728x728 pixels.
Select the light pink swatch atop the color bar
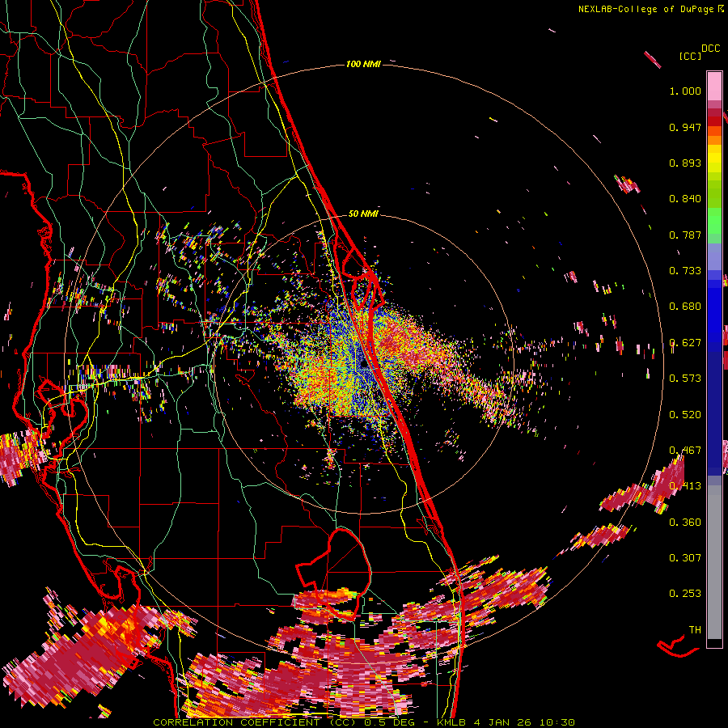click(x=714, y=86)
